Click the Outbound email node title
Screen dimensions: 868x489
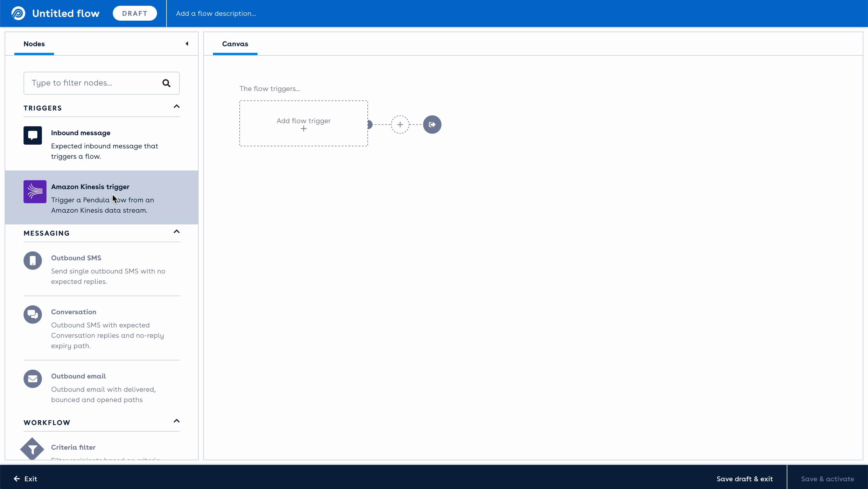pos(79,376)
